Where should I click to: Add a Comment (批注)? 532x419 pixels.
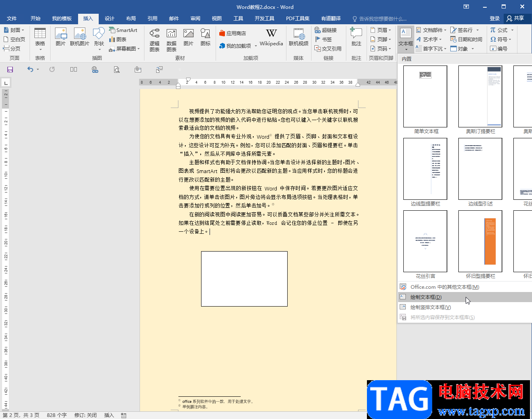pyautogui.click(x=356, y=37)
